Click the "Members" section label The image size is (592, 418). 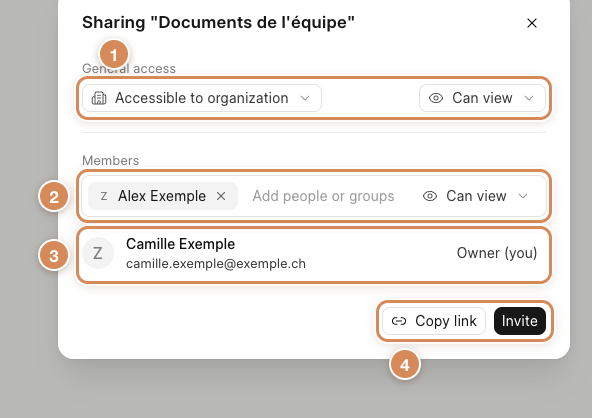(x=111, y=160)
